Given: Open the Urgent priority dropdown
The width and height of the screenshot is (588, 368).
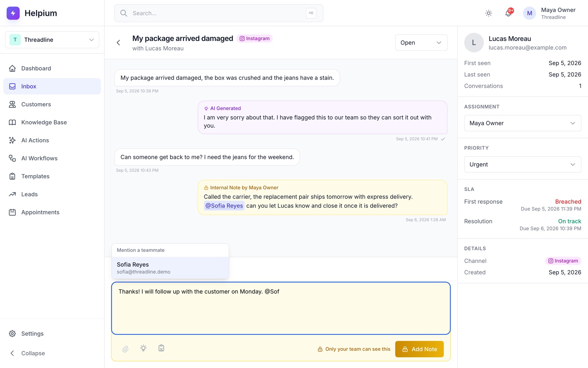Looking at the screenshot, I should [x=523, y=164].
